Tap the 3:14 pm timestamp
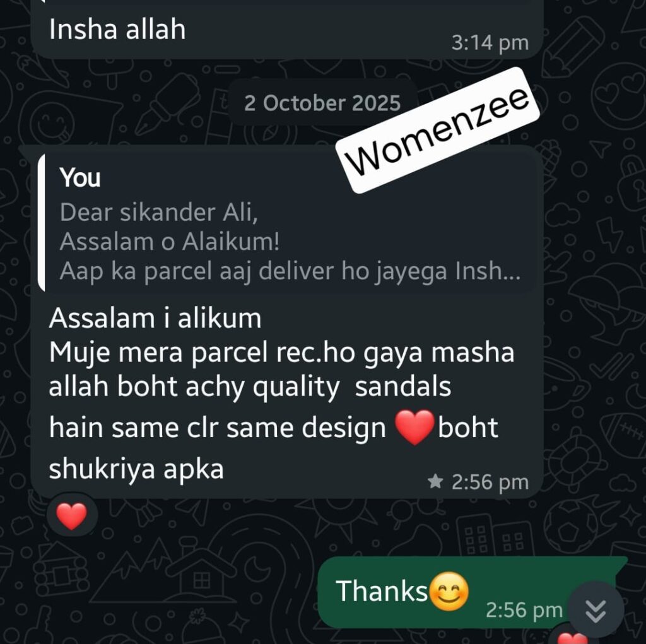This screenshot has width=646, height=644. point(490,43)
